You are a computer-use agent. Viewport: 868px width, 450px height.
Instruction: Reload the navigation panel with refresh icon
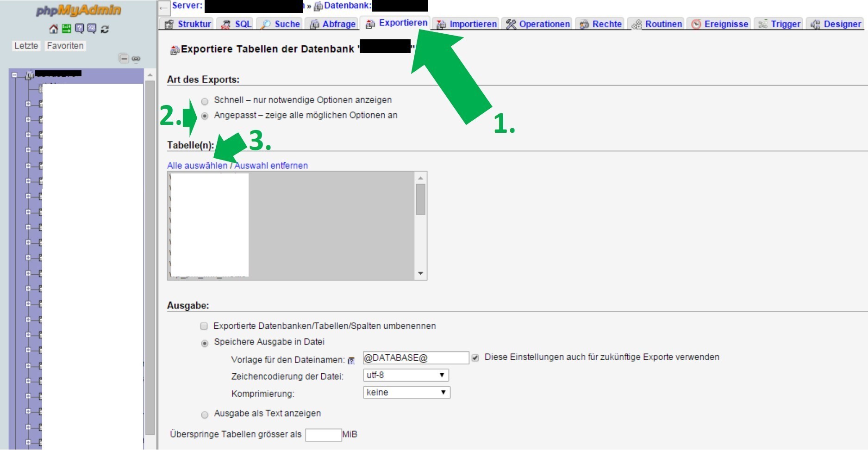105,29
